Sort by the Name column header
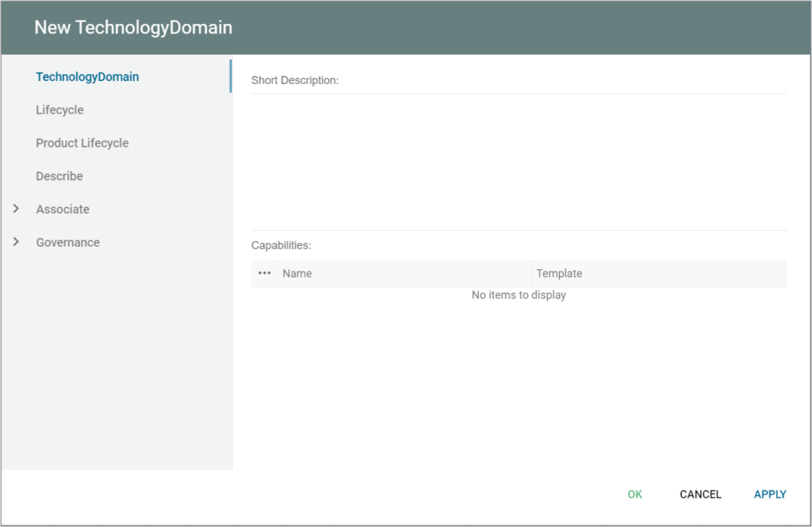The width and height of the screenshot is (812, 527). 297,274
